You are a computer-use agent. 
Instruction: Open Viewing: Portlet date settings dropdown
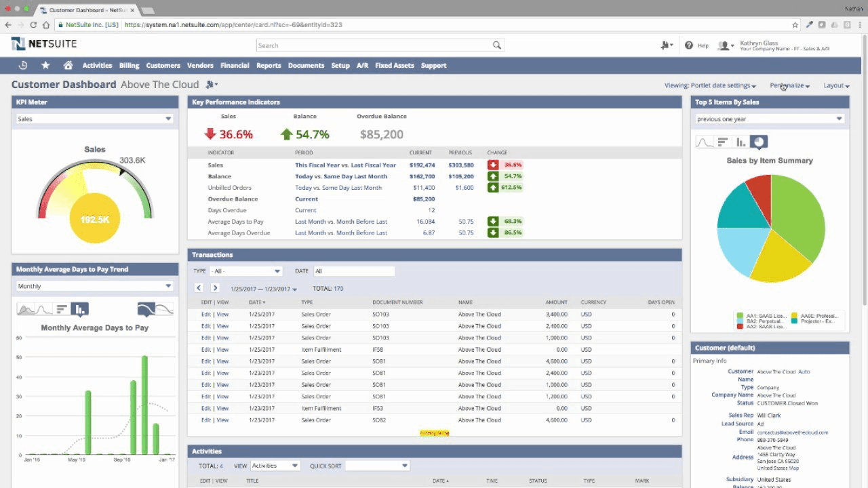coord(710,85)
